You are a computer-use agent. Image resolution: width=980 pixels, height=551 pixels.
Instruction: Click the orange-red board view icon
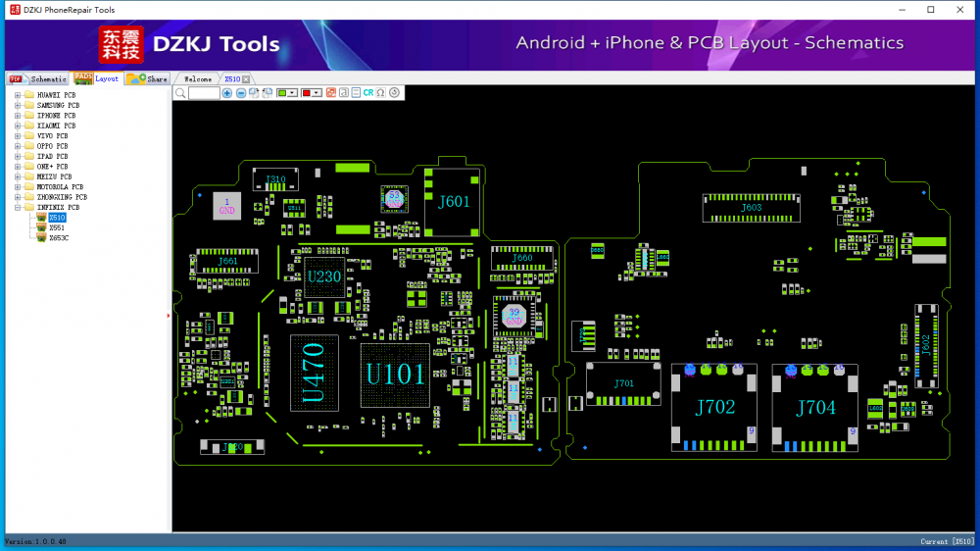331,93
